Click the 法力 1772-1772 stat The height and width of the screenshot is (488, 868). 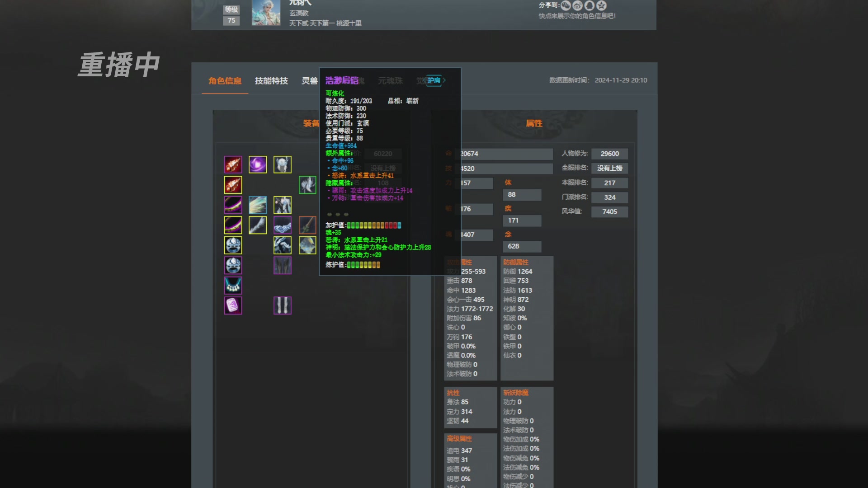click(x=470, y=309)
